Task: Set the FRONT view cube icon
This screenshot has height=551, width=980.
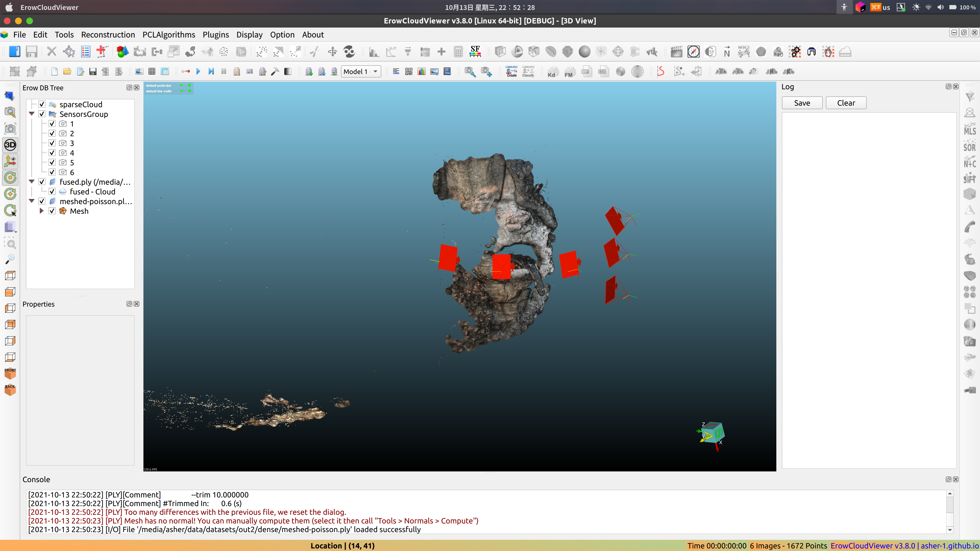Action: 10,373
